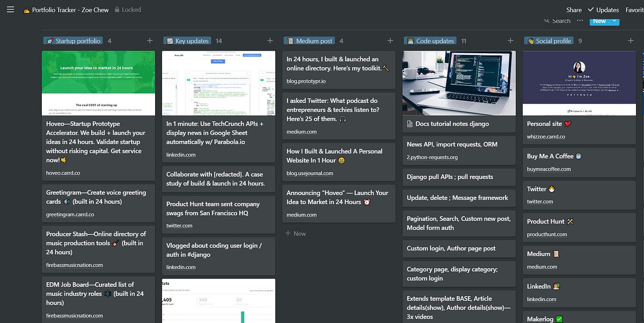Select the Code updates column label

pyautogui.click(x=430, y=41)
